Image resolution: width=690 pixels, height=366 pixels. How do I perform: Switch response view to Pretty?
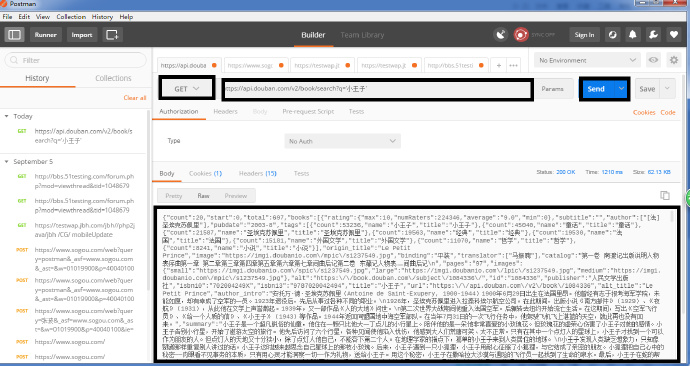[173, 196]
